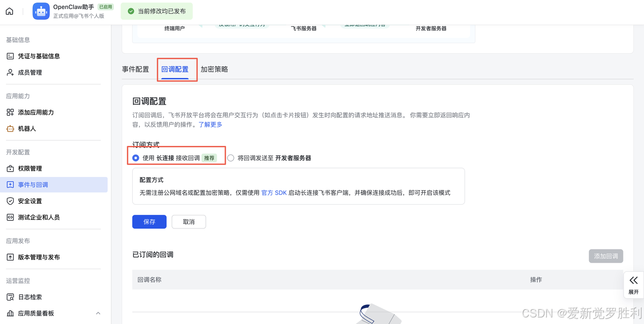644x324 pixels.
Task: Click the 配置方式 heading
Action: (x=151, y=180)
